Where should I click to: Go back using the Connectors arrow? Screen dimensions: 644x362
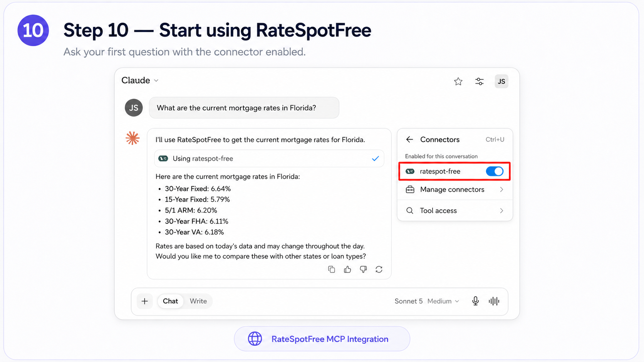point(410,140)
